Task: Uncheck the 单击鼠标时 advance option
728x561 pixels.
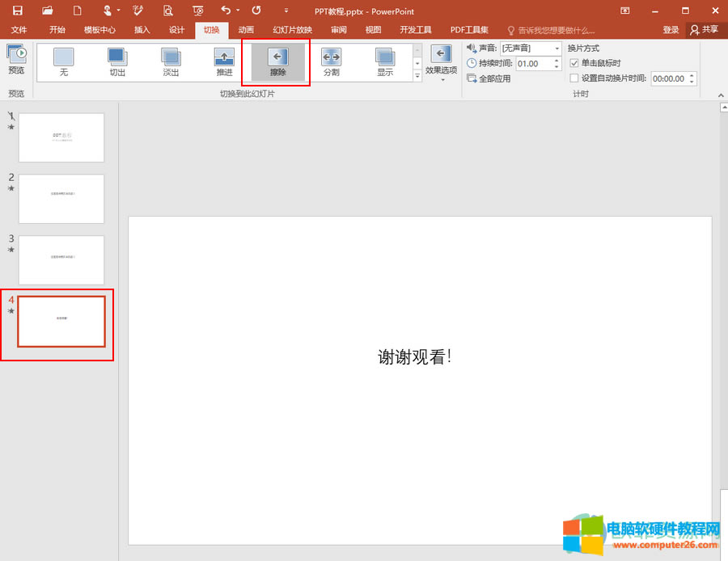Action: 574,63
